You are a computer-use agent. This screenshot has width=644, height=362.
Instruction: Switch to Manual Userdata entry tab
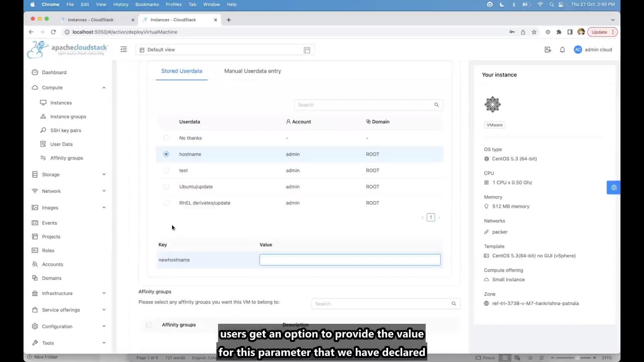pos(253,71)
